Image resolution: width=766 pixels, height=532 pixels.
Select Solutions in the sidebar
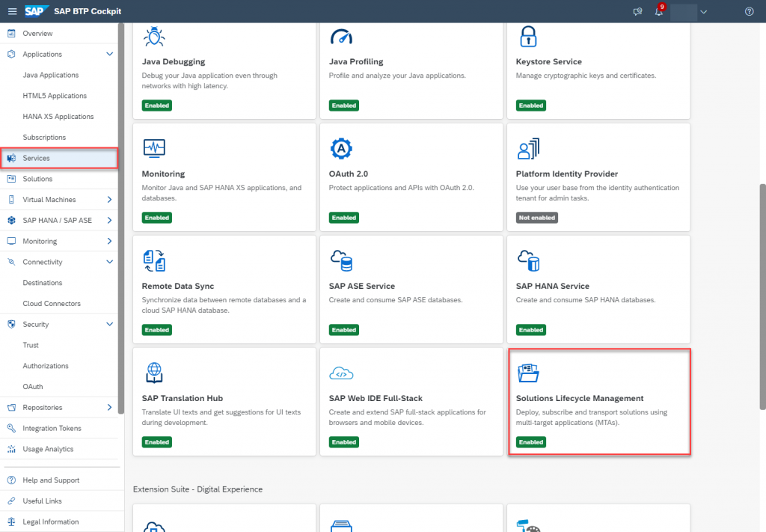click(37, 179)
